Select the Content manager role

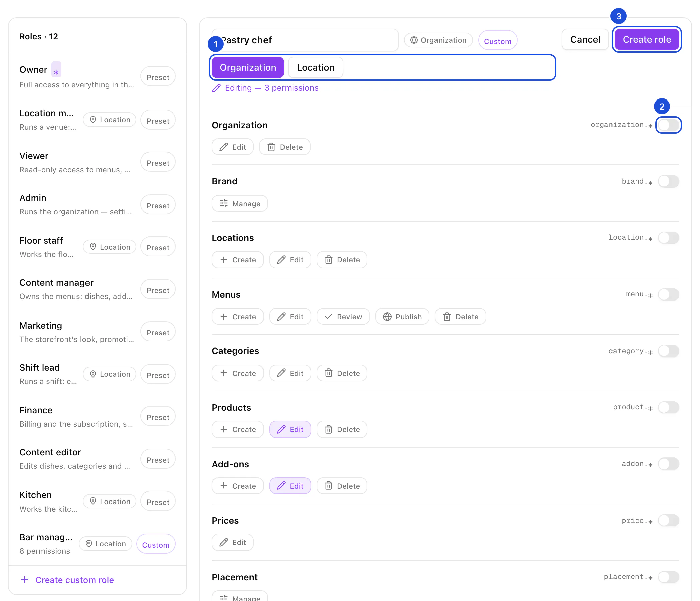pos(97,289)
